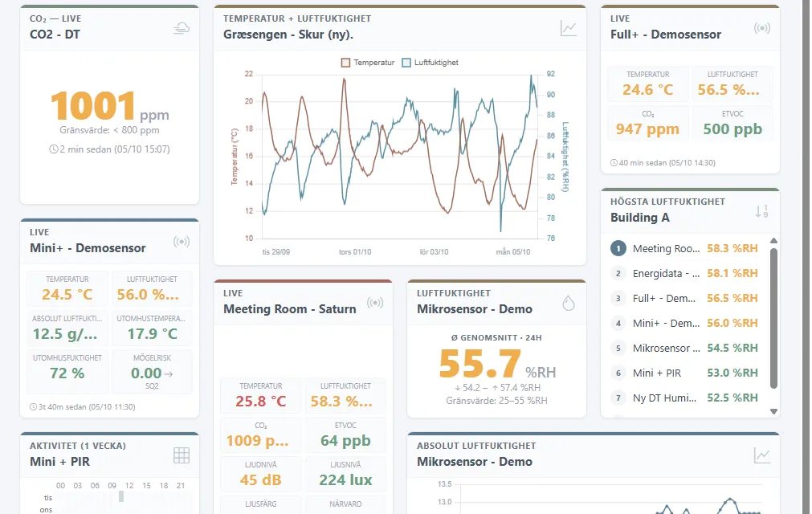The height and width of the screenshot is (514, 812).
Task: Click the sort order icon on Building A card
Action: [761, 211]
